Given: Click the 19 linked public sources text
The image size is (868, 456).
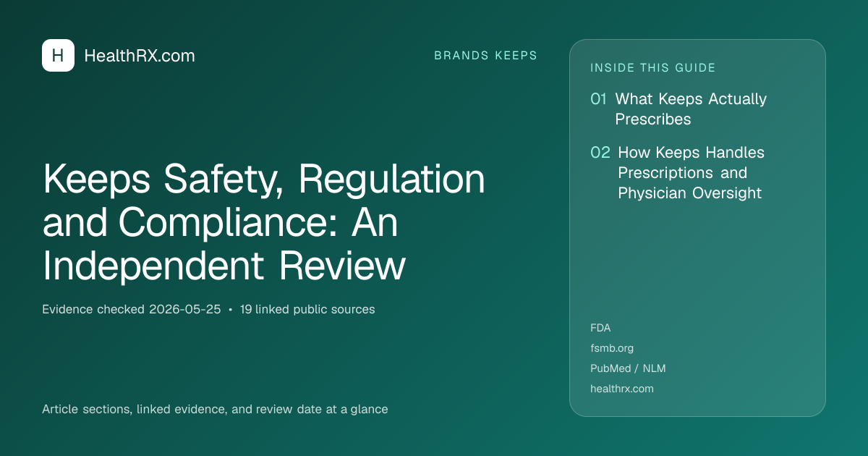Looking at the screenshot, I should [307, 309].
